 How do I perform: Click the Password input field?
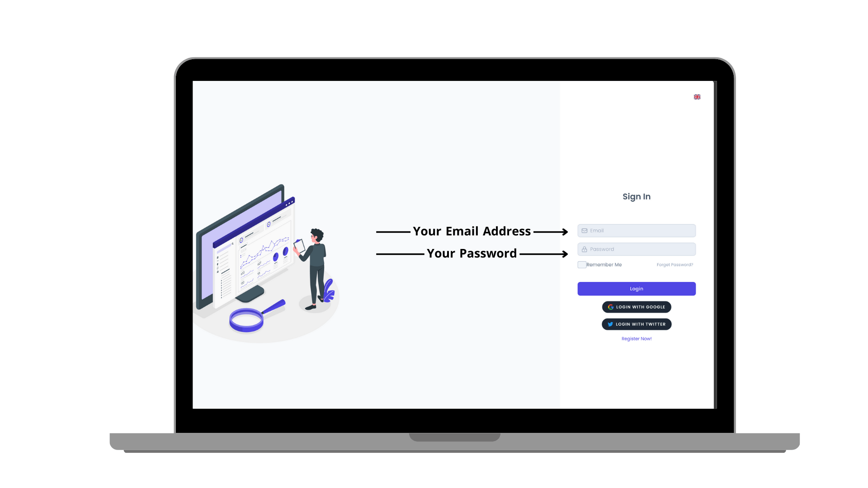point(636,249)
